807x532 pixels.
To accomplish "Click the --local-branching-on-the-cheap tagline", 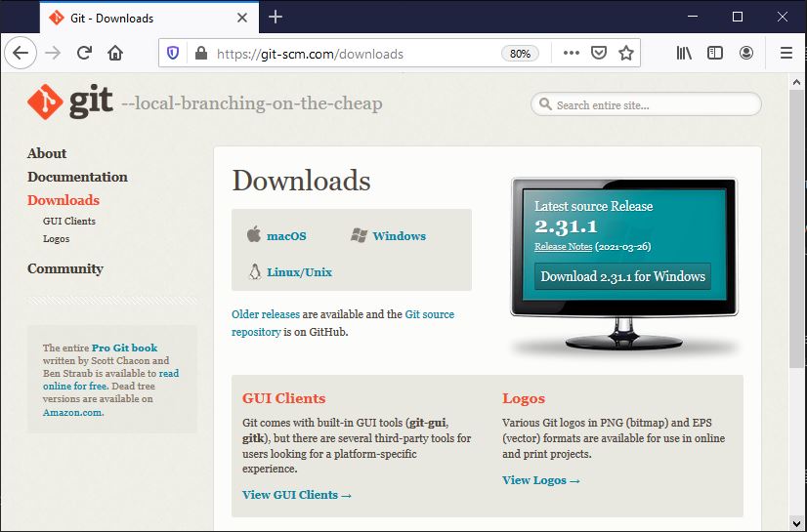I will 252,103.
